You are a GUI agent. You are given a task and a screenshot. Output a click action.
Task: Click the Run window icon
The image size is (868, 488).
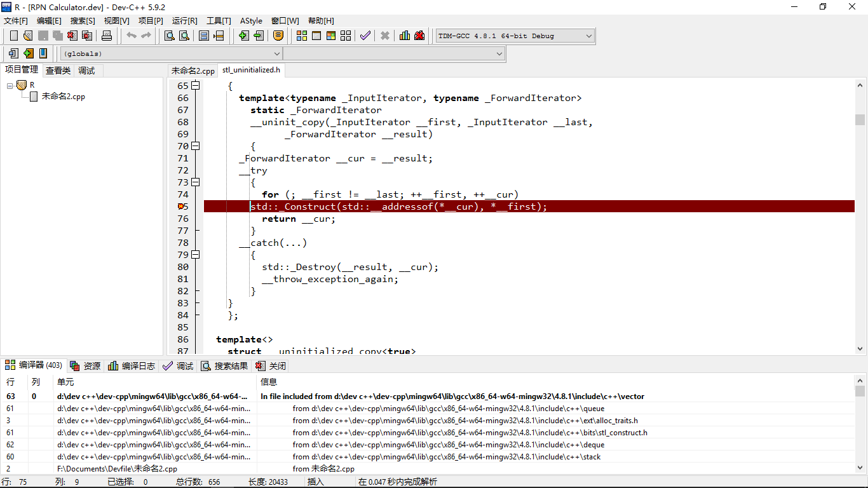[x=316, y=36]
